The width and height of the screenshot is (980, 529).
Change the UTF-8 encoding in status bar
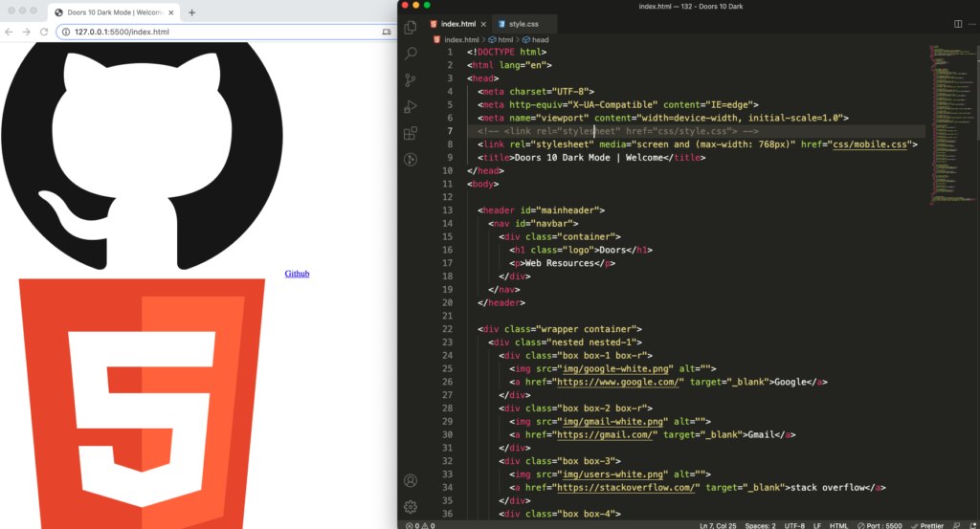794,525
